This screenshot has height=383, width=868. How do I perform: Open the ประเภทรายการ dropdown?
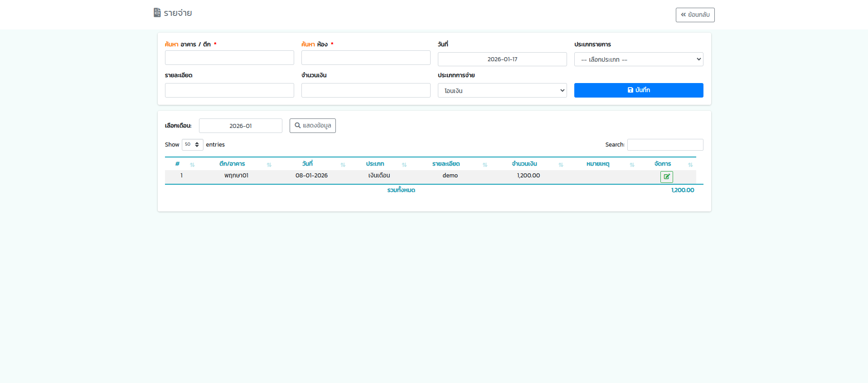(639, 59)
